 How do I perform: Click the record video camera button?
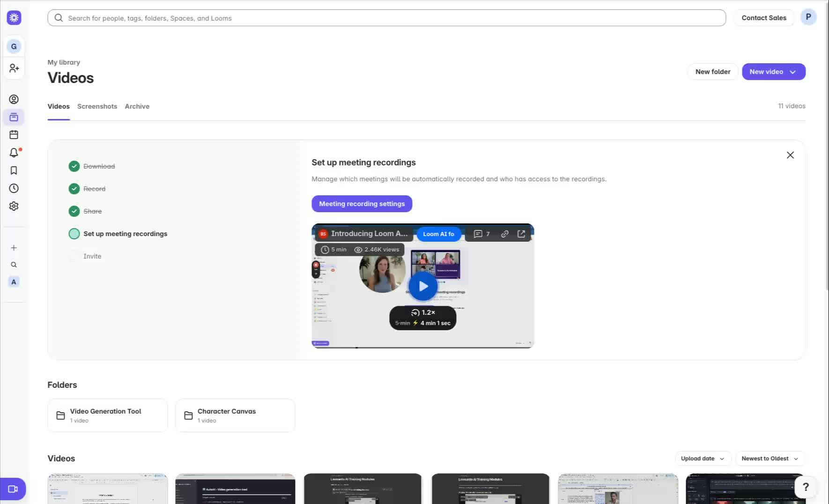[13, 489]
